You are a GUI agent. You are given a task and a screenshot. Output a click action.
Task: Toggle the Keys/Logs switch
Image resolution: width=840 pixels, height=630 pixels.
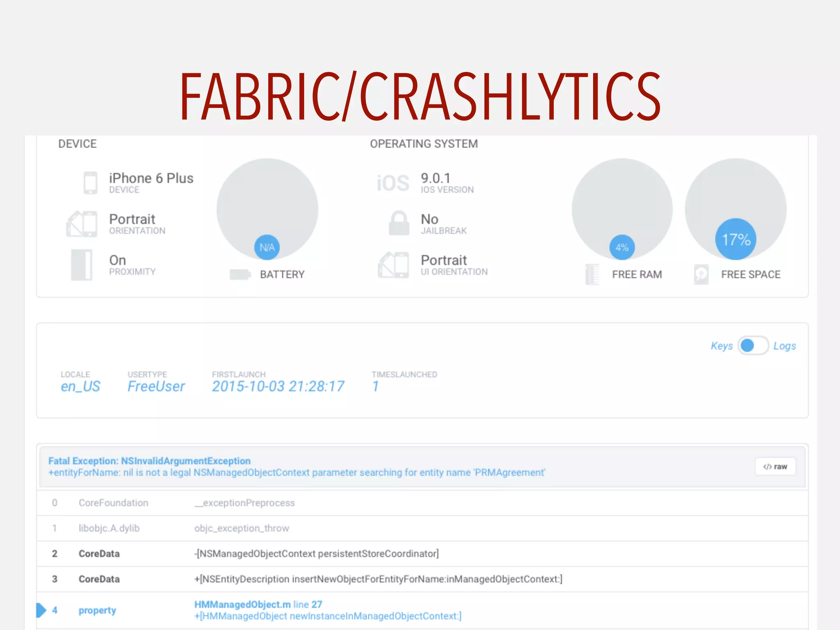click(x=753, y=346)
